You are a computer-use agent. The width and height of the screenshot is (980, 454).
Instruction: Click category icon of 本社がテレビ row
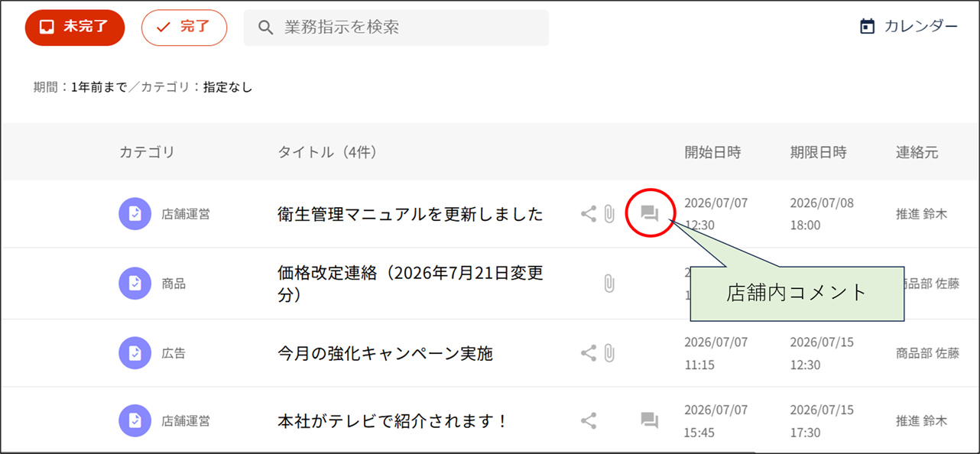[x=135, y=420]
